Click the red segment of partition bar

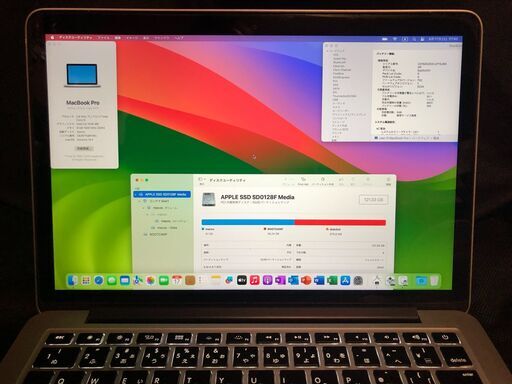pos(340,222)
